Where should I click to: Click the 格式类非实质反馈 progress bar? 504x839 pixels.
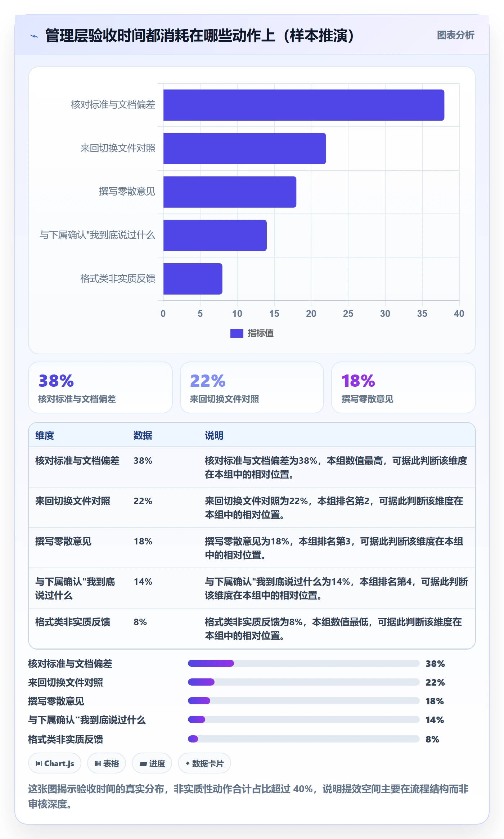click(x=304, y=739)
